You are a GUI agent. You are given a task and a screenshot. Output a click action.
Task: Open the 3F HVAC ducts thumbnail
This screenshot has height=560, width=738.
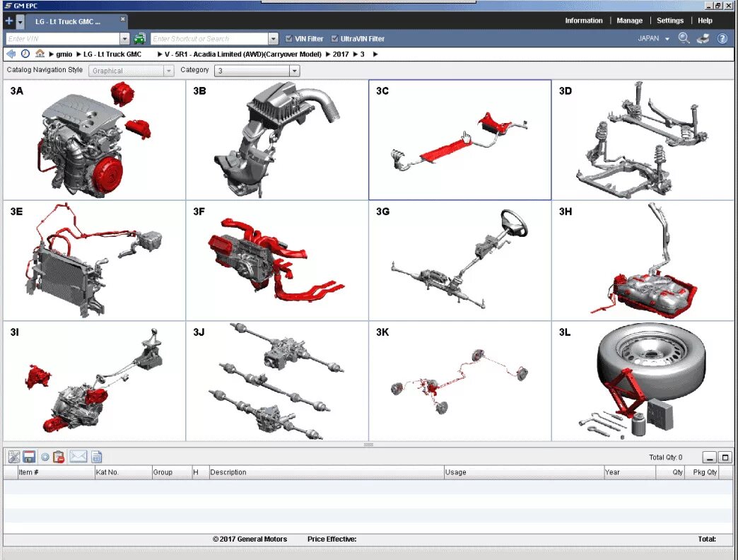277,261
